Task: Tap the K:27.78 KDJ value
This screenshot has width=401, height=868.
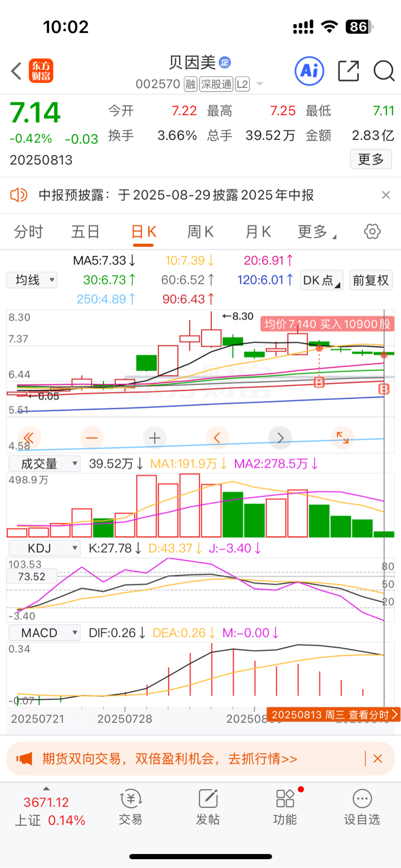Action: click(115, 548)
